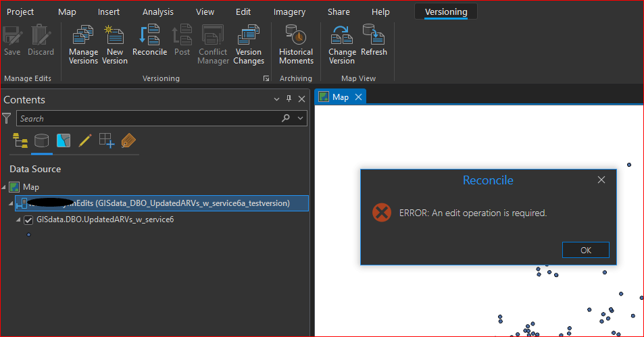Viewport: 644px width, 337px height.
Task: Open the Insert ribbon tab
Action: click(108, 12)
